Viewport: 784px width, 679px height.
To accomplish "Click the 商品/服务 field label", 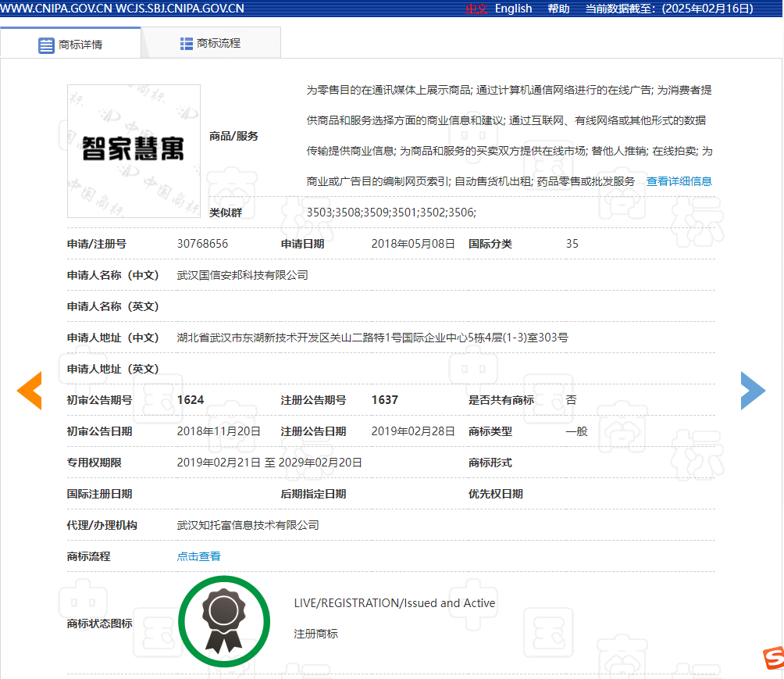I will point(233,136).
